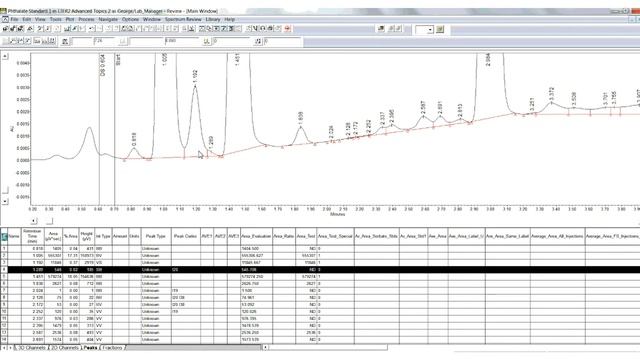Open the File menu
The image size is (640, 360).
click(x=14, y=19)
